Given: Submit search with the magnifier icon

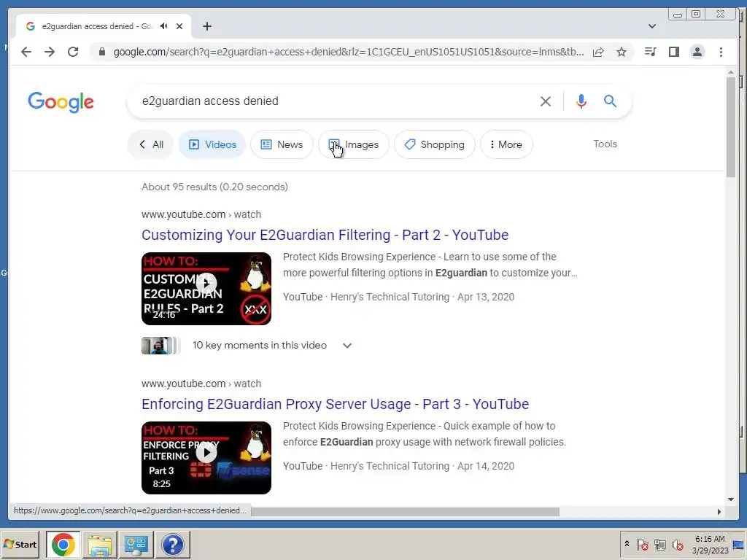Looking at the screenshot, I should [x=611, y=101].
